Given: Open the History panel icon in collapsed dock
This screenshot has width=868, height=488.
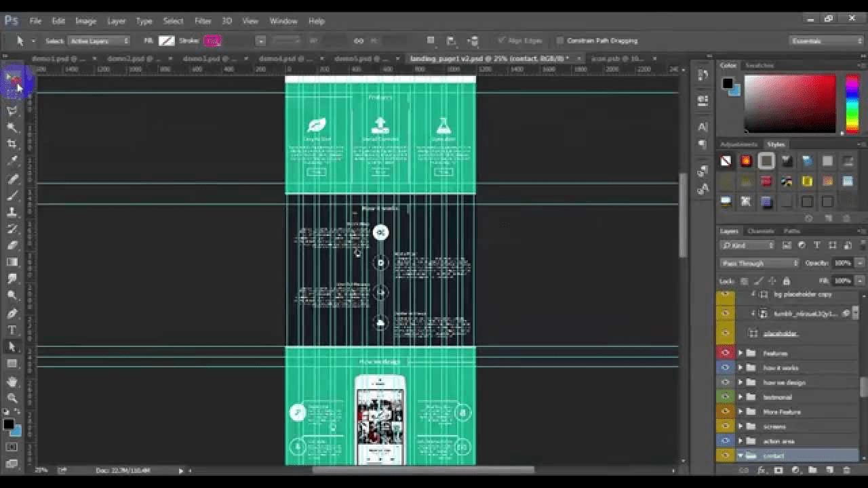Looking at the screenshot, I should (x=703, y=75).
